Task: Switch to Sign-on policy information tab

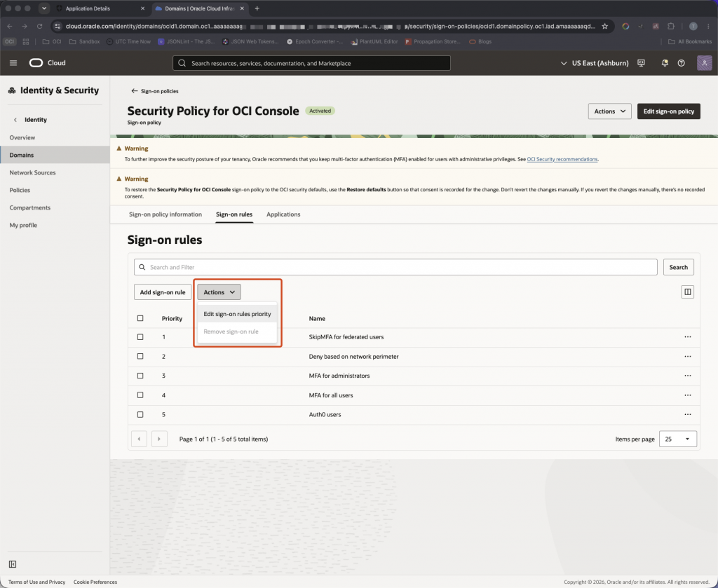Action: 165,214
